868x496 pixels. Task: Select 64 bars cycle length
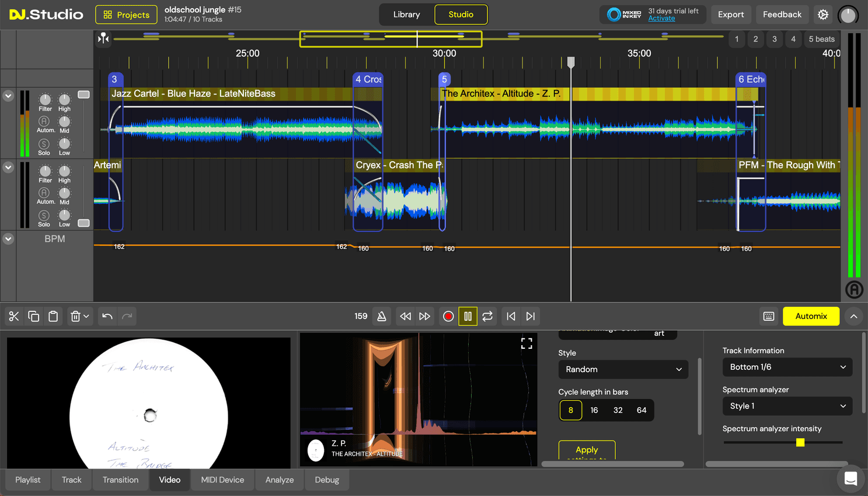(642, 410)
